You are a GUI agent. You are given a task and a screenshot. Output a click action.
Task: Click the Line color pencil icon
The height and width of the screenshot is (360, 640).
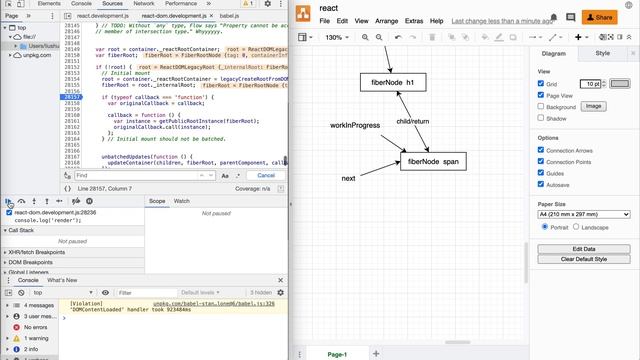[499, 37]
